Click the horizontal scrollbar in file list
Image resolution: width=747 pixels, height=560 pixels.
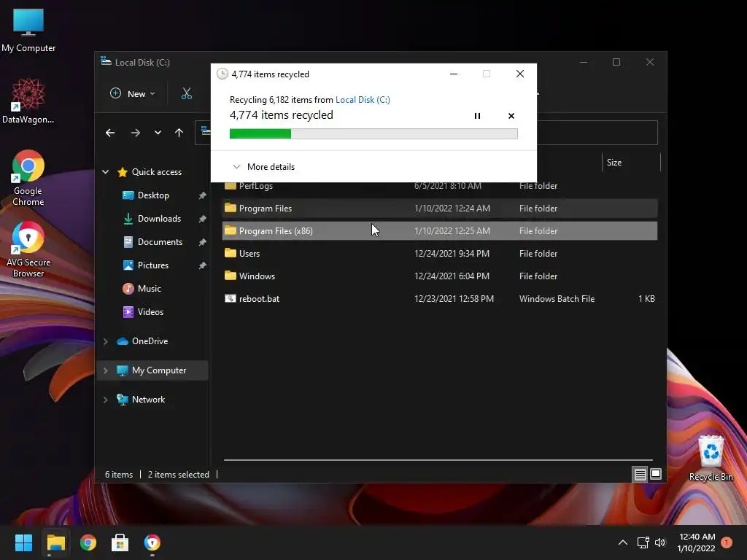[438, 460]
